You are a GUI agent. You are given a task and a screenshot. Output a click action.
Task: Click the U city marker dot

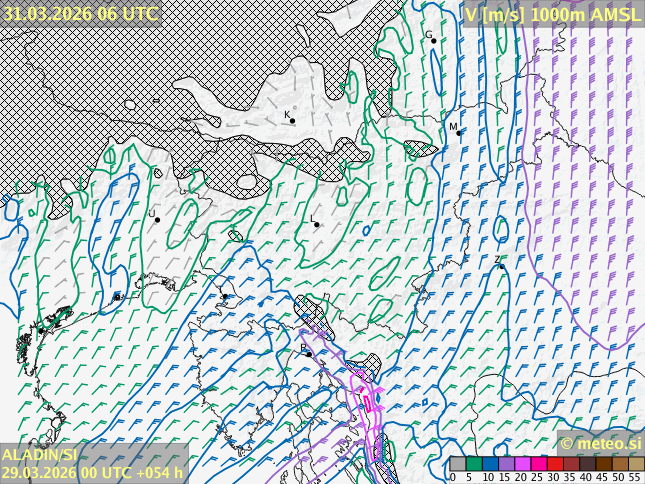click(157, 219)
